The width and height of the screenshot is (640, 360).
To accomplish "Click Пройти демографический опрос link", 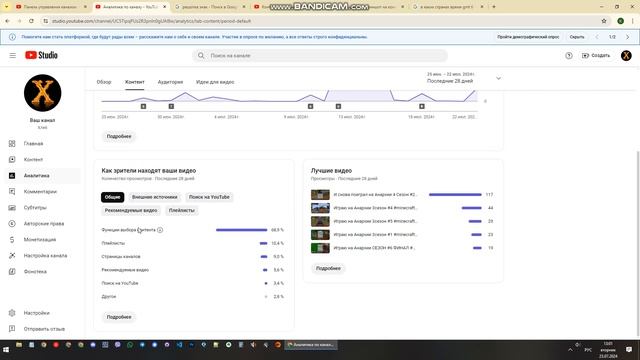I will [528, 37].
